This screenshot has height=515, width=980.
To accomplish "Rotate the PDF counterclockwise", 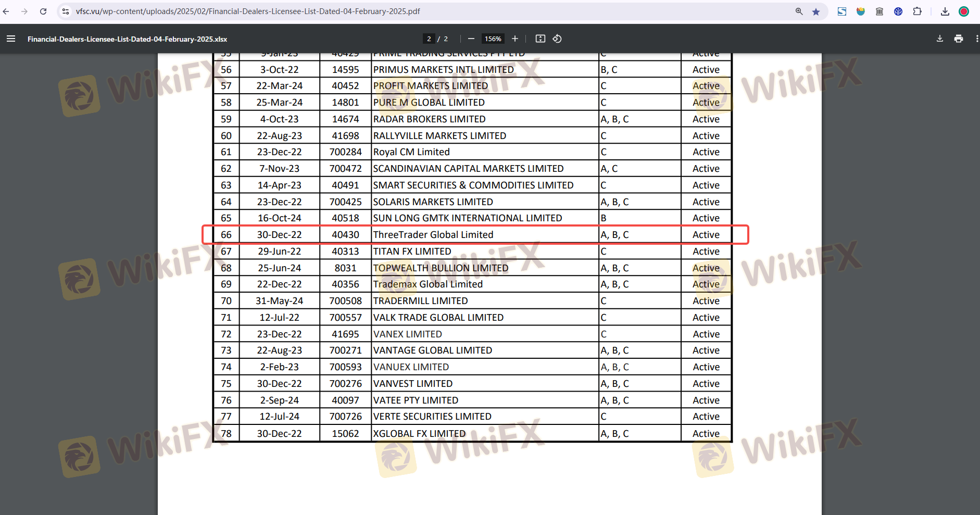I will [557, 39].
